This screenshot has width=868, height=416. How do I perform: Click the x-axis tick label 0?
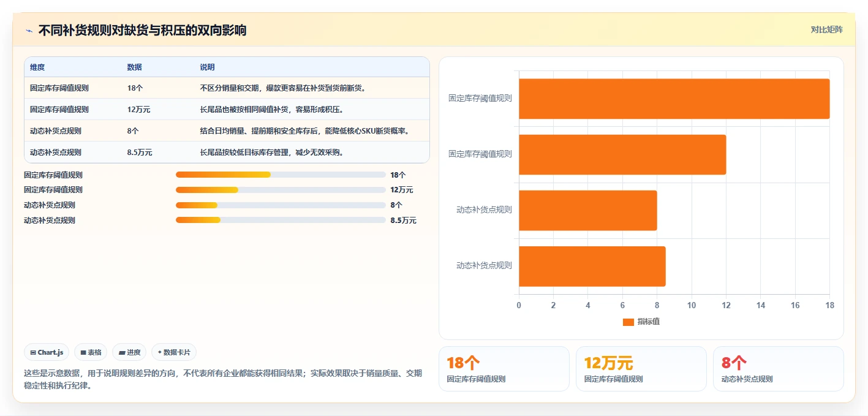pos(519,305)
